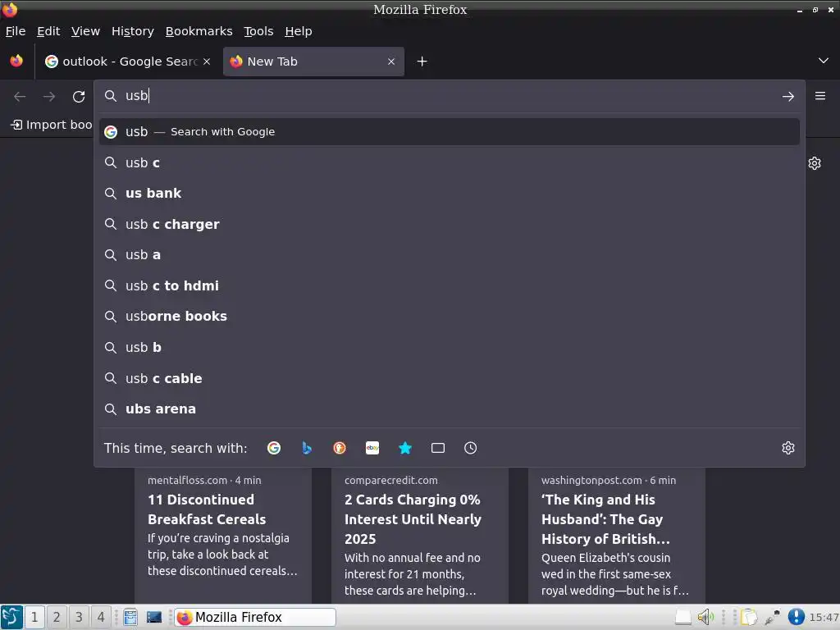Open the History menu
This screenshot has width=840, height=630.
(x=133, y=31)
